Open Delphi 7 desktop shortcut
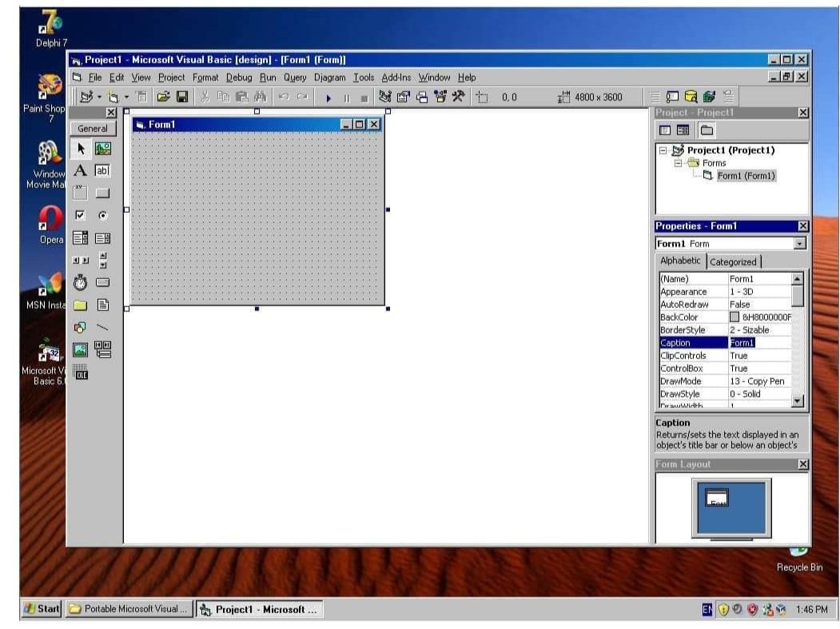This screenshot has width=840, height=629. [x=51, y=29]
